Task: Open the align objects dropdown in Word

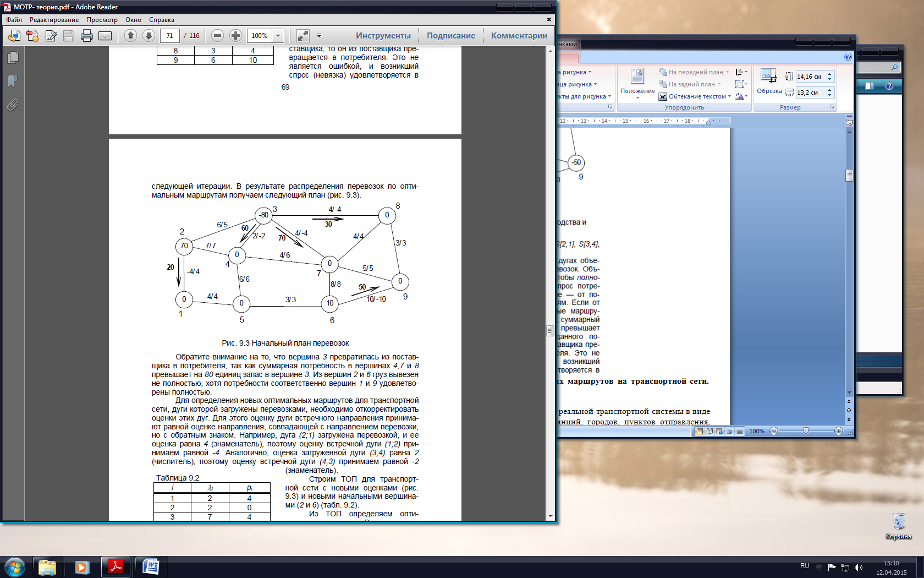Action: pos(741,72)
